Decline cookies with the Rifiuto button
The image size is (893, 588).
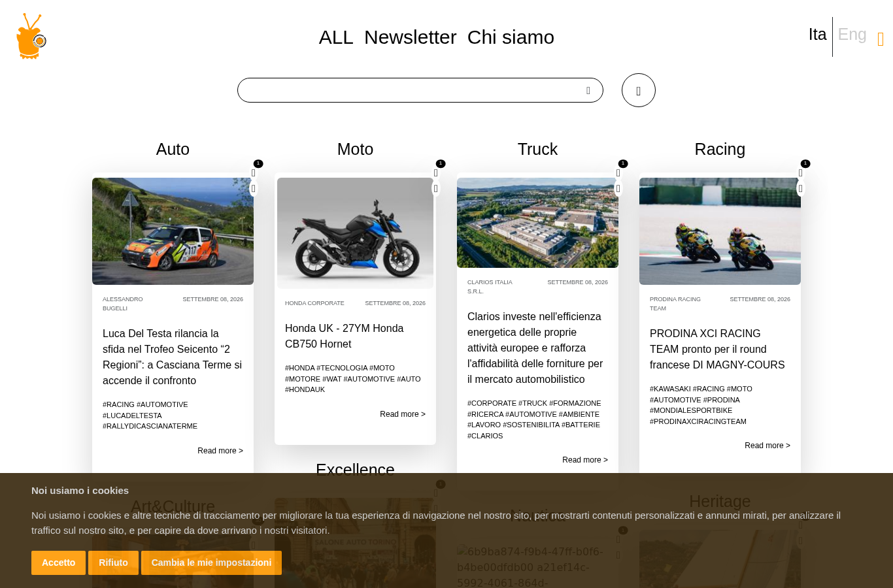click(113, 563)
